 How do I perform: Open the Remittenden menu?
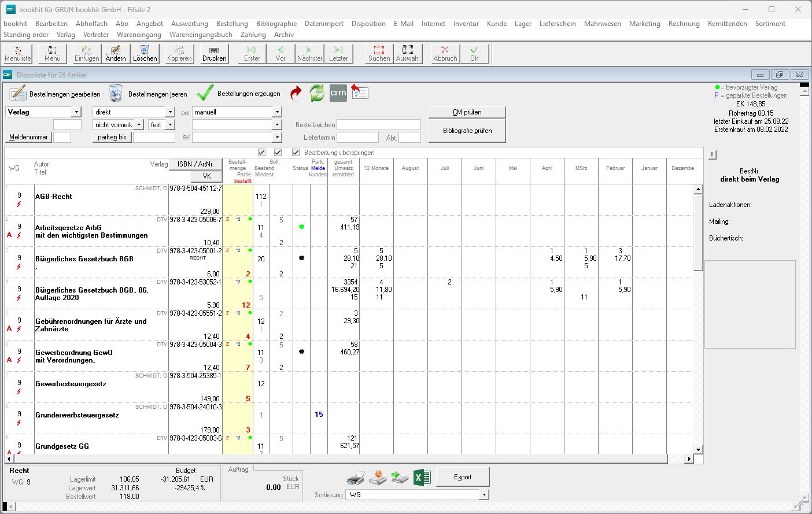[728, 24]
